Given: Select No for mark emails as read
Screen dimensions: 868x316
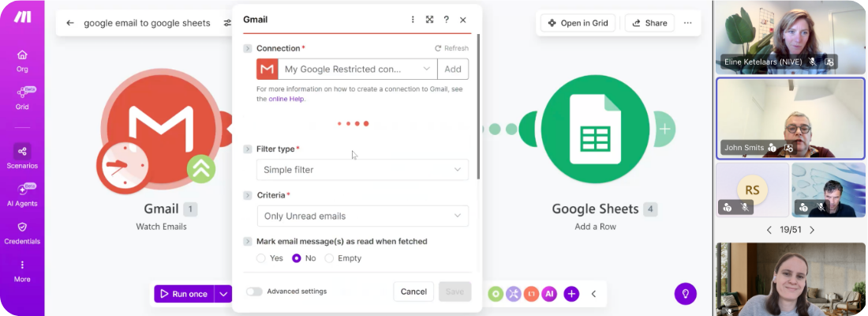Looking at the screenshot, I should tap(297, 258).
